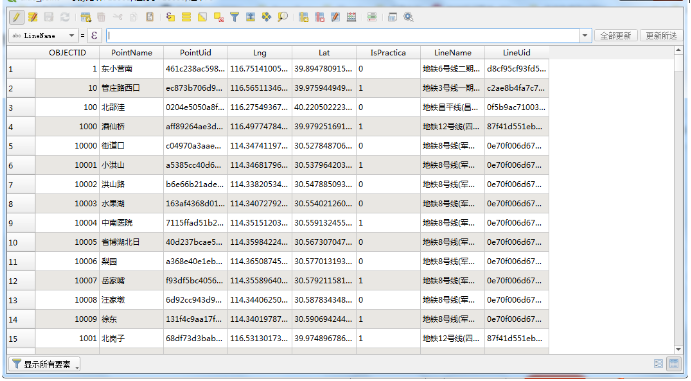Click the IsPractica column header
This screenshot has height=381, width=691.
(x=388, y=53)
